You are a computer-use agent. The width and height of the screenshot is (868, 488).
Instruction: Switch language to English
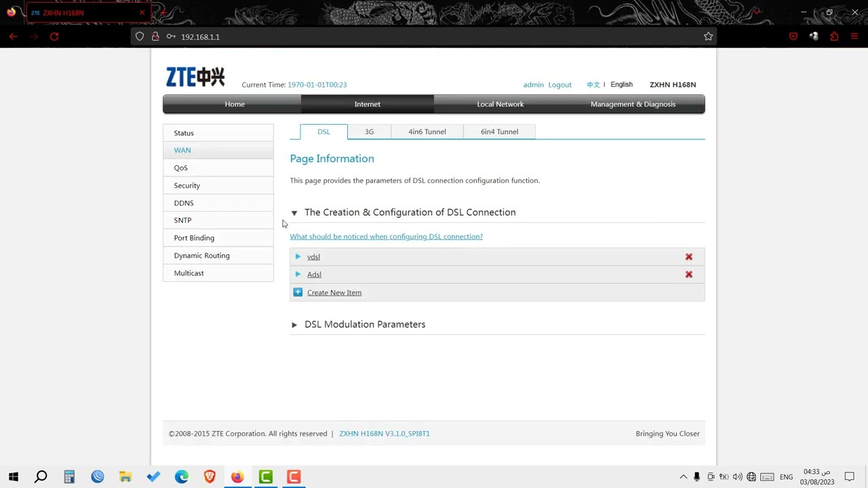621,85
